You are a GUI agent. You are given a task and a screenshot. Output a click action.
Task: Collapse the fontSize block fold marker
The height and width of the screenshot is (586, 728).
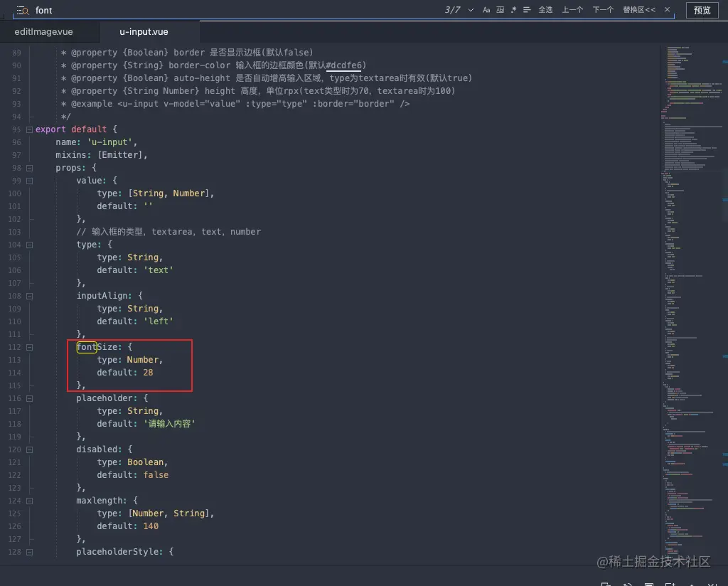point(29,347)
